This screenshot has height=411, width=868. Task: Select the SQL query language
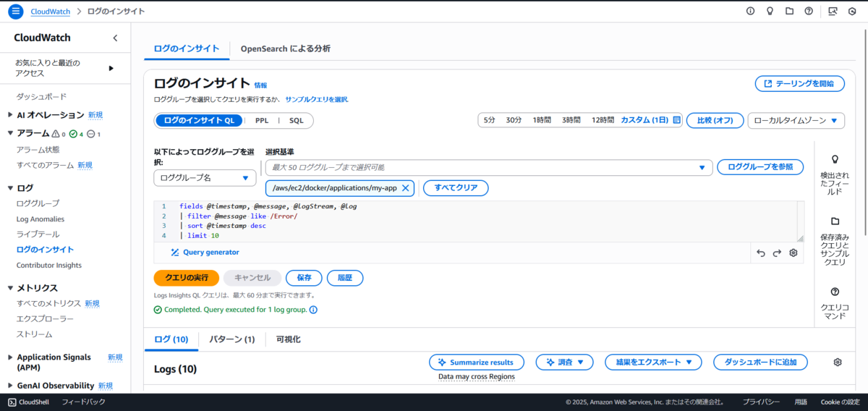coord(297,121)
